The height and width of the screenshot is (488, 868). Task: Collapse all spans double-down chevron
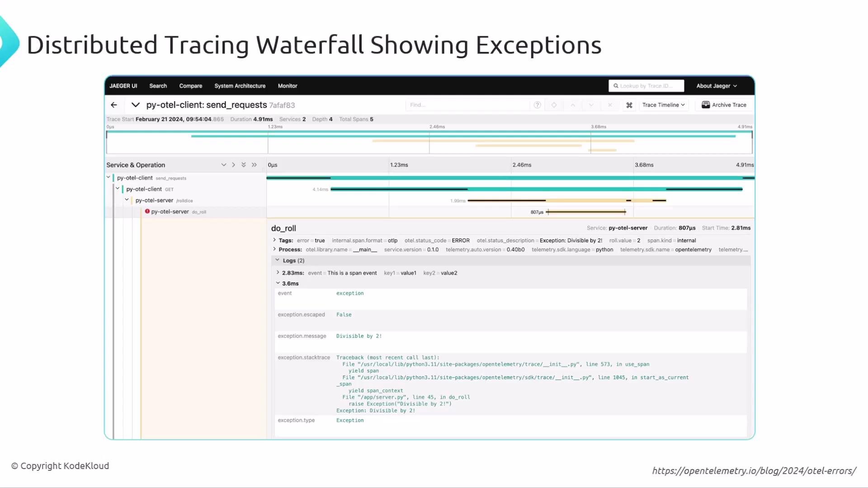point(244,165)
